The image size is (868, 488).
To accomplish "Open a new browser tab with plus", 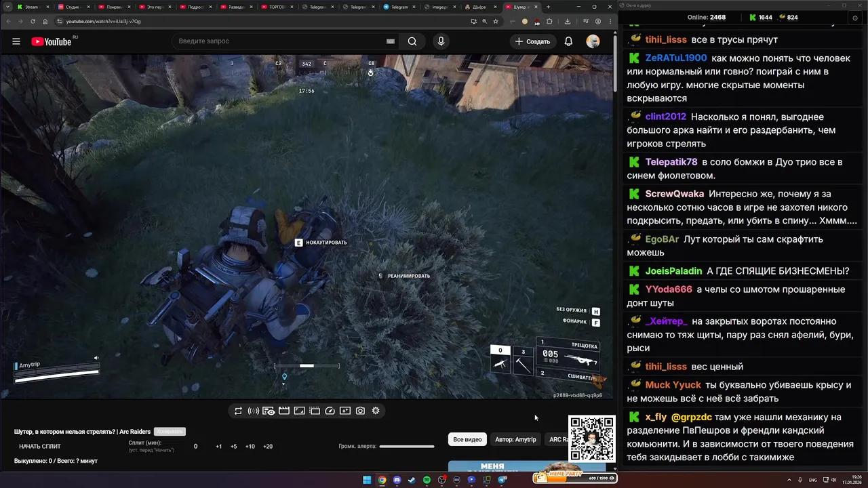I will point(549,7).
